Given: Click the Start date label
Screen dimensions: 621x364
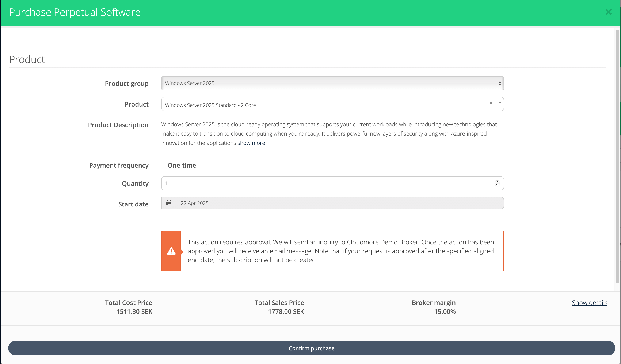Looking at the screenshot, I should pyautogui.click(x=133, y=204).
